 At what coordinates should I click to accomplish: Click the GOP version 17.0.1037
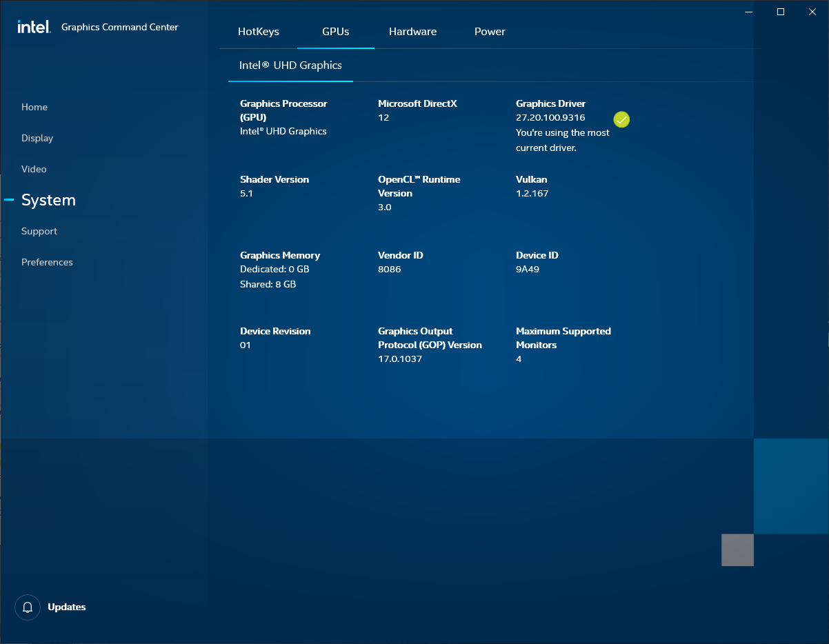tap(400, 359)
